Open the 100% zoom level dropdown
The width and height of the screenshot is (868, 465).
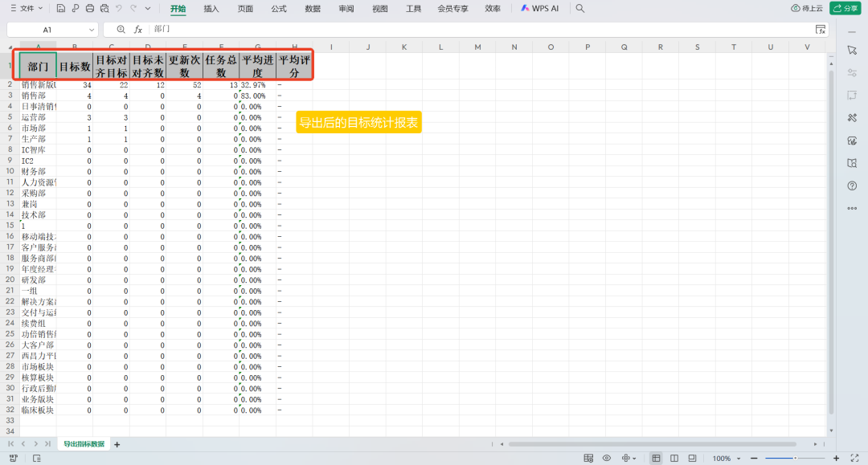pos(727,459)
